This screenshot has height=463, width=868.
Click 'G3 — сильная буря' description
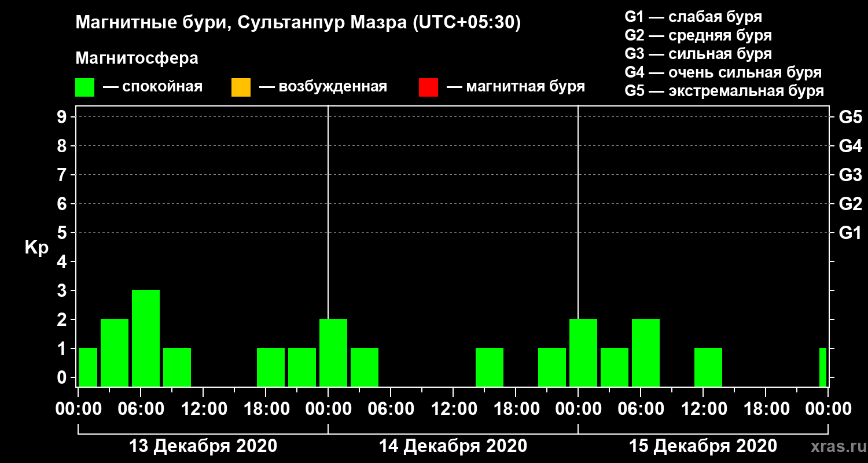click(698, 54)
